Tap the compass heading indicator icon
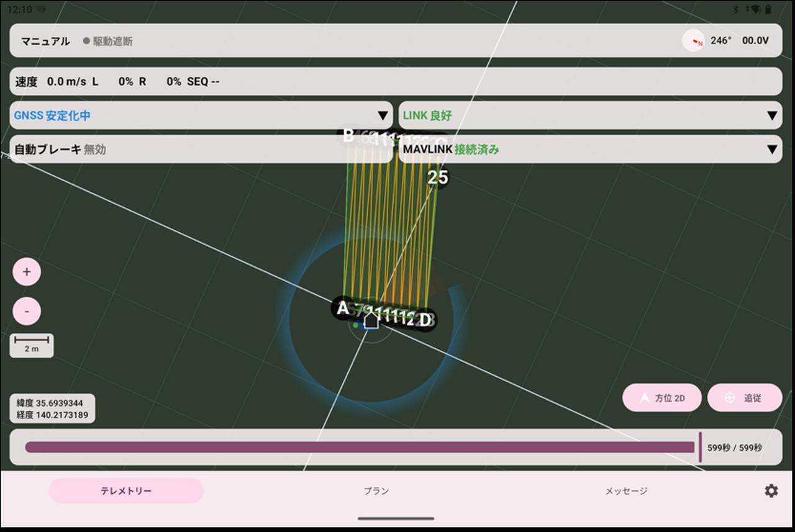795x532 pixels. point(693,41)
